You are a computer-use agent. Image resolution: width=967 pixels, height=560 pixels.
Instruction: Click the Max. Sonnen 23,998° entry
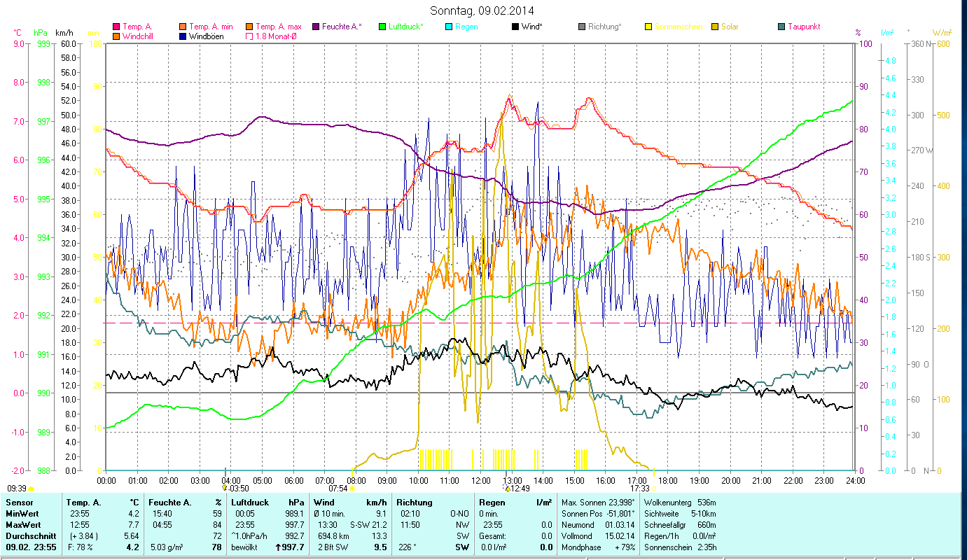click(599, 503)
